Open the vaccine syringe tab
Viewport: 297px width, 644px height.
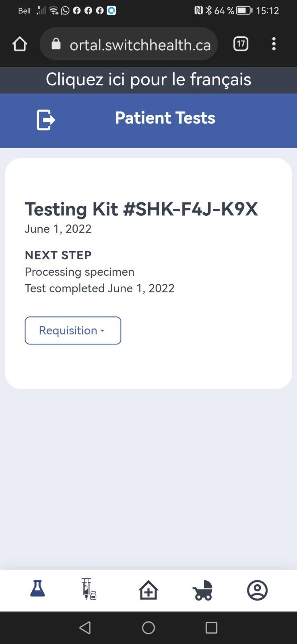point(89,589)
